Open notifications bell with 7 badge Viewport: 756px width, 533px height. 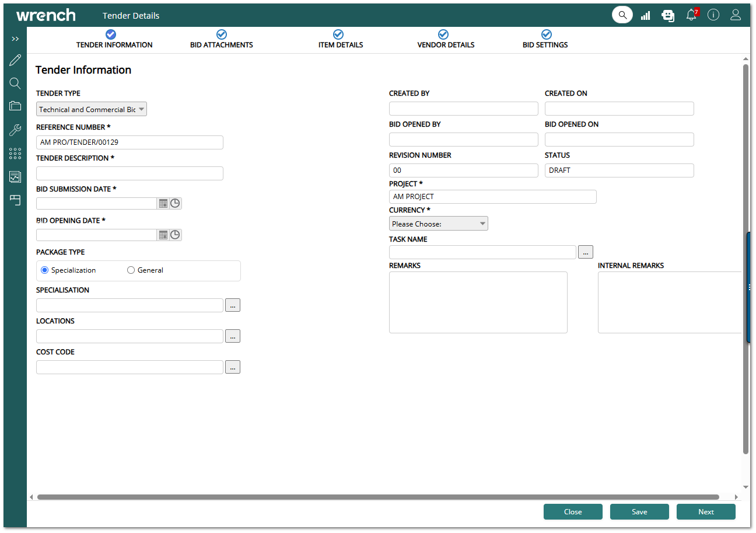coord(692,15)
